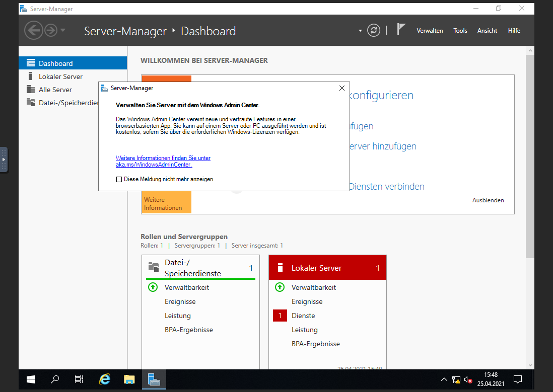This screenshot has width=553, height=392.
Task: Click the scrollbar up arrow in dashboard
Action: tap(530, 51)
